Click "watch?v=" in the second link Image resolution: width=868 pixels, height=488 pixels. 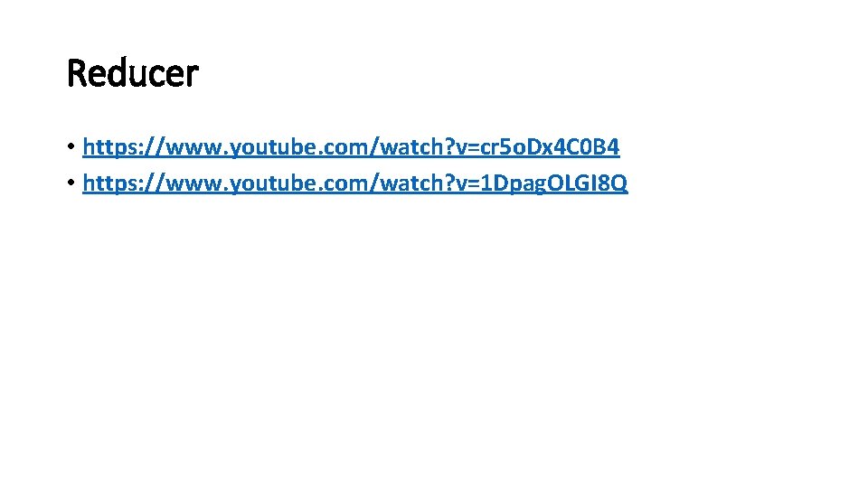tap(429, 183)
